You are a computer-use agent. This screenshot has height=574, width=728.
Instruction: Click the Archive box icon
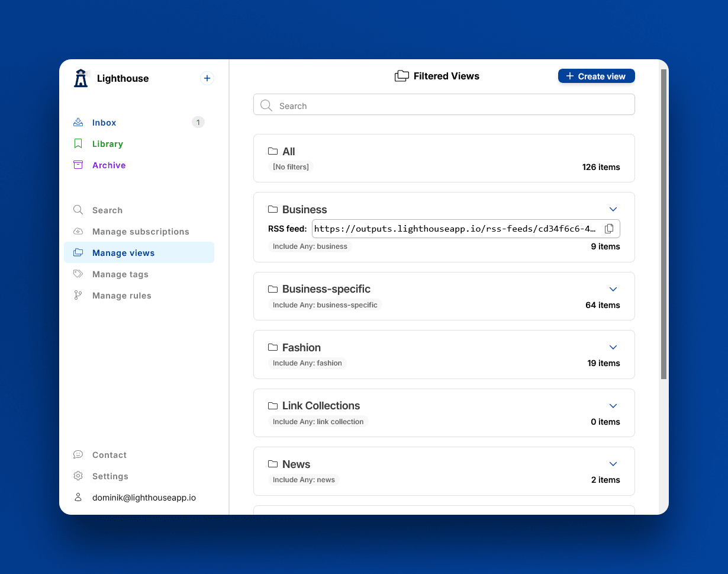click(78, 165)
